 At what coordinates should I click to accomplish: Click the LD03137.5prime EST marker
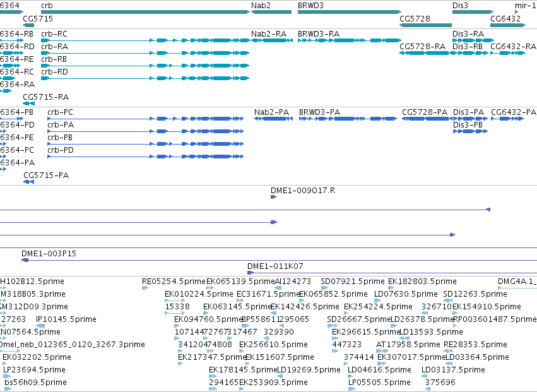(424, 377)
